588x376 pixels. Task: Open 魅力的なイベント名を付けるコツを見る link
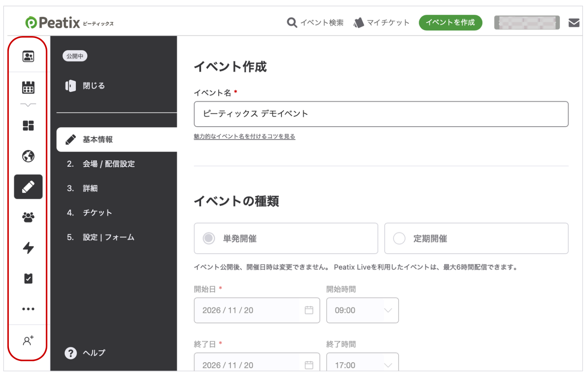click(244, 136)
